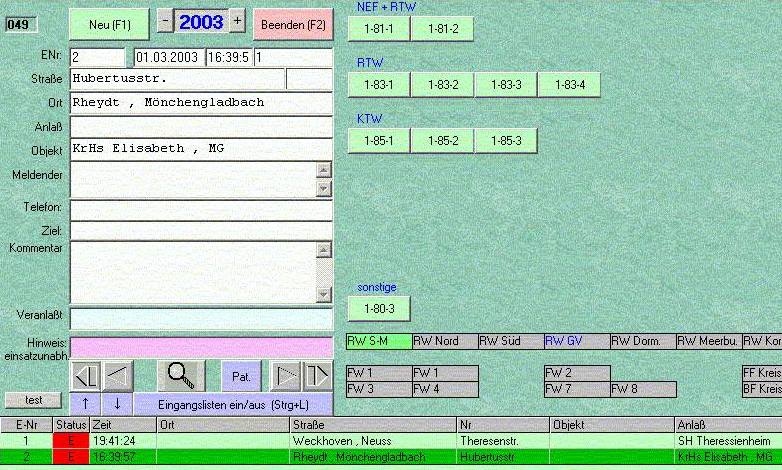
Task: Increase year with the plus button
Action: [237, 20]
